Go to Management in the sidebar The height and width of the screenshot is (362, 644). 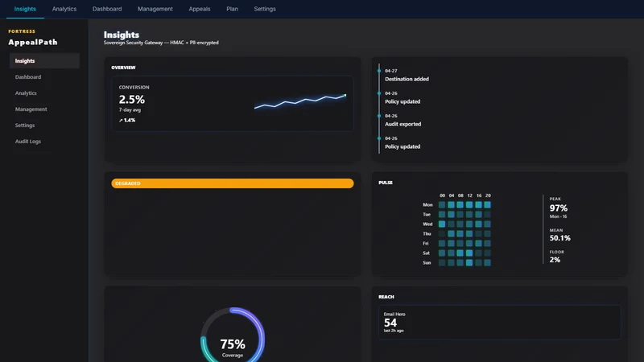coord(44,109)
